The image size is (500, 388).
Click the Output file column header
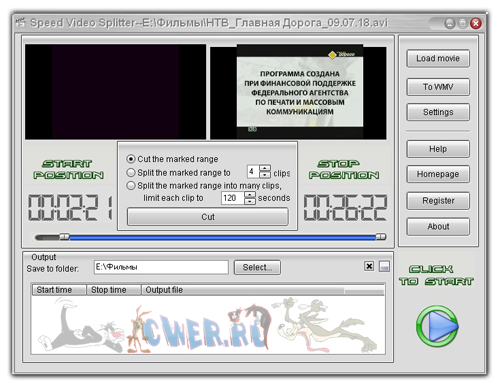click(x=243, y=290)
